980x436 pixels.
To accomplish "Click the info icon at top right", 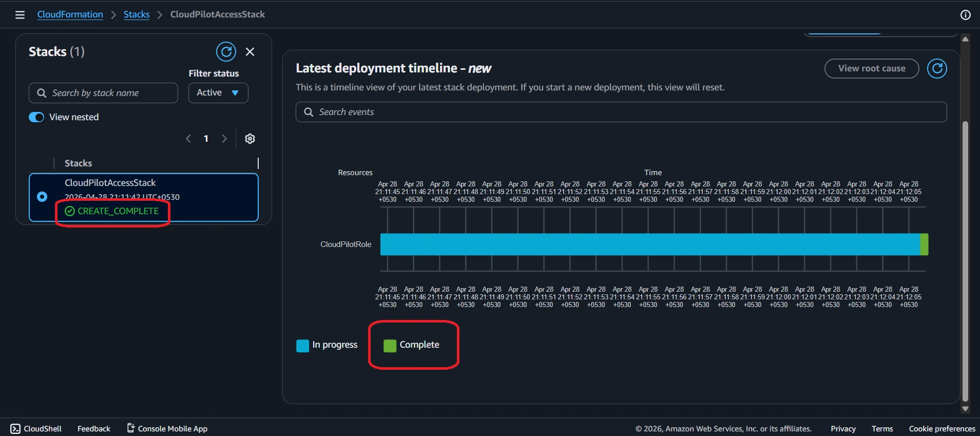I will pos(965,15).
